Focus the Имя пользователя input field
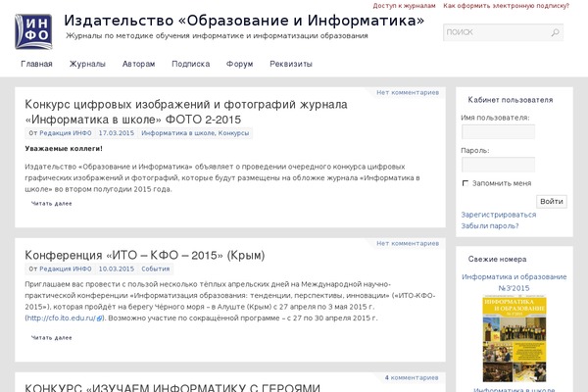This screenshot has width=588, height=392. [x=498, y=132]
